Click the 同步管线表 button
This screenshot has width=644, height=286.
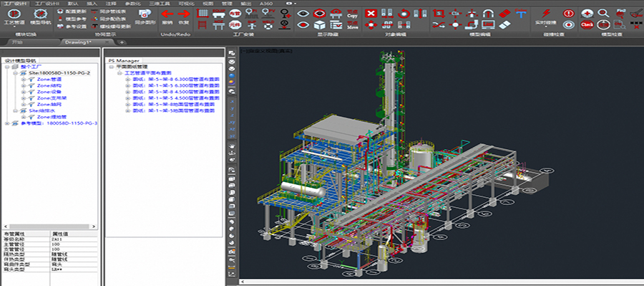109,11
